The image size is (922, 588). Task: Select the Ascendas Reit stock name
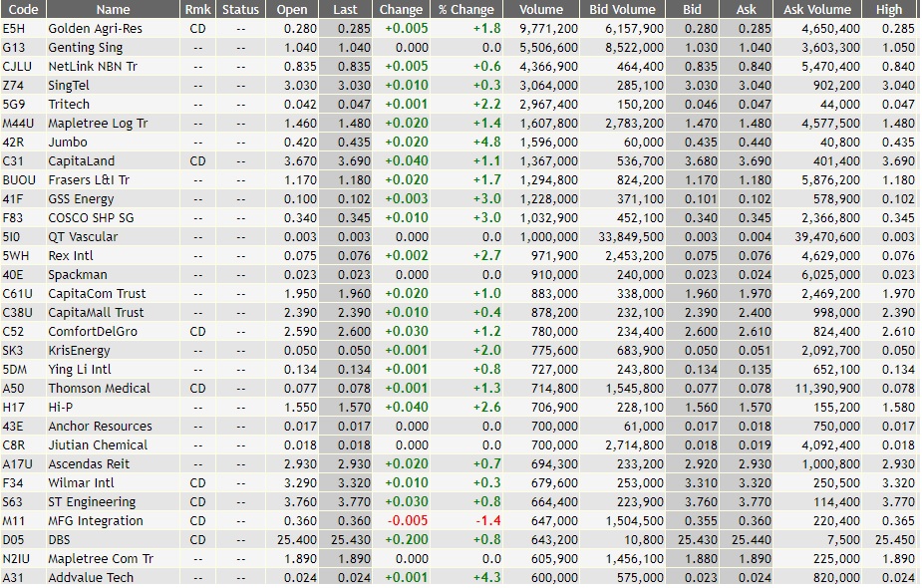click(x=89, y=464)
